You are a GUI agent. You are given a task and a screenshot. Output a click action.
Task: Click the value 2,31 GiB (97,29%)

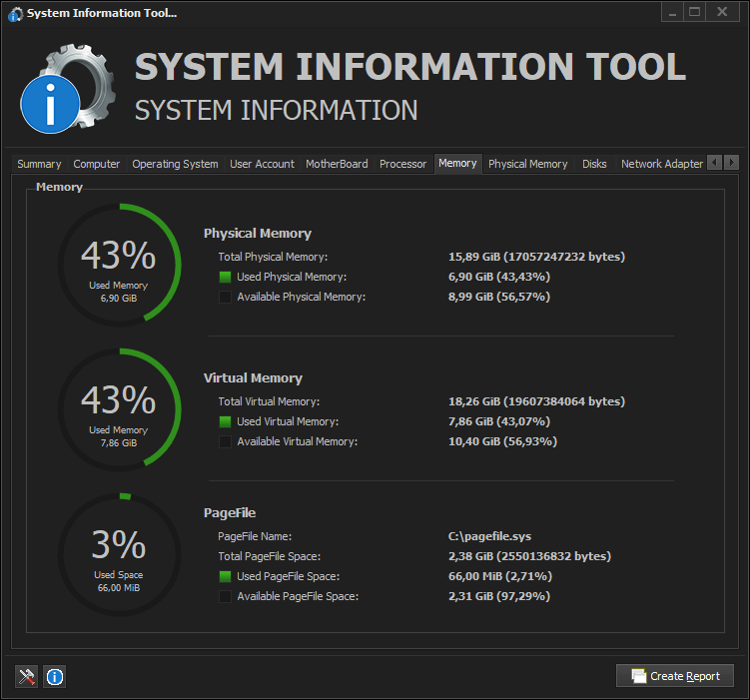tap(499, 596)
